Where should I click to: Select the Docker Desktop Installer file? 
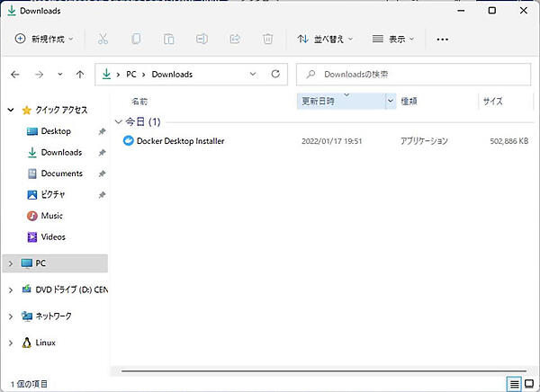181,141
